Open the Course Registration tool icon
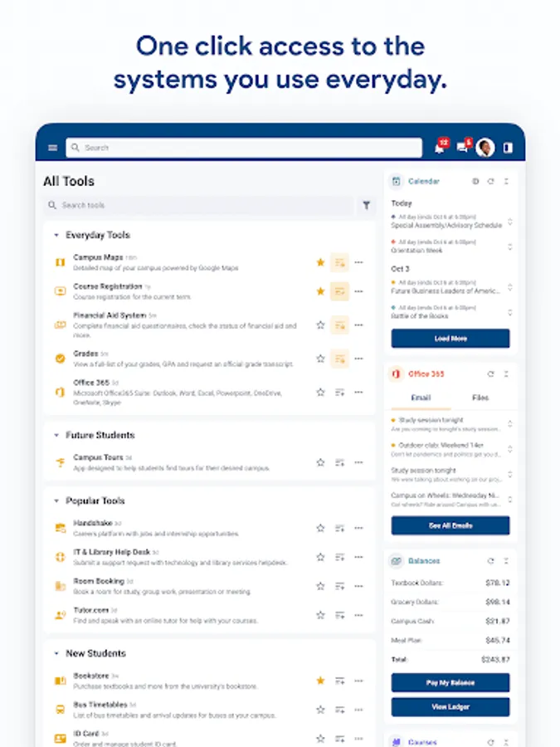Screen dimensions: 560x747 click(60, 291)
